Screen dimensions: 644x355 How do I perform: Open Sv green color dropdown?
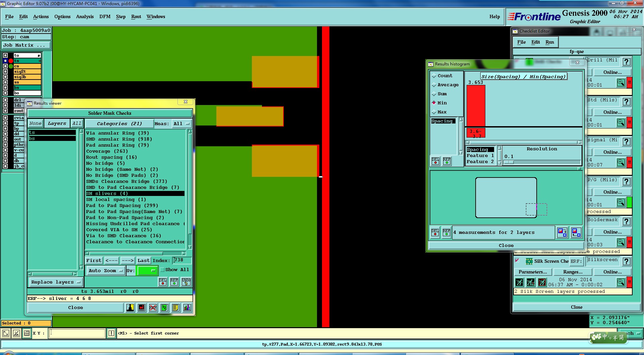pos(147,270)
